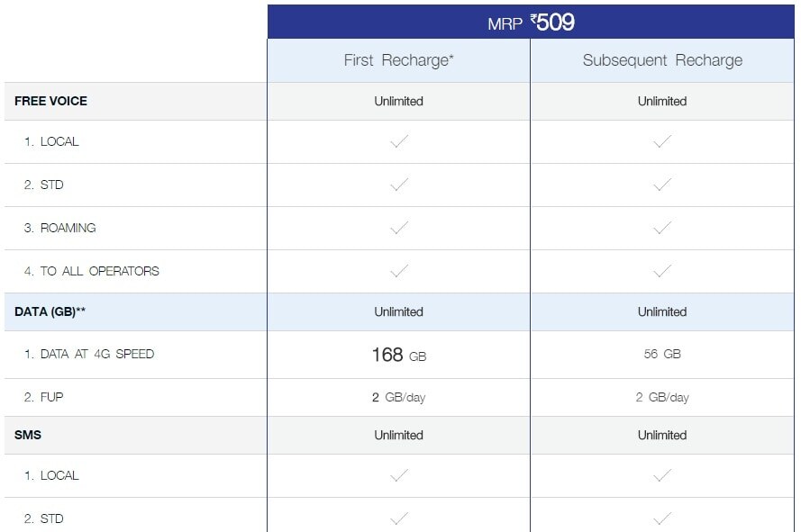Screen dimensions: 801x532
Task: Click the Local voice checkmark under Subsequent Recharge
Action: [662, 141]
